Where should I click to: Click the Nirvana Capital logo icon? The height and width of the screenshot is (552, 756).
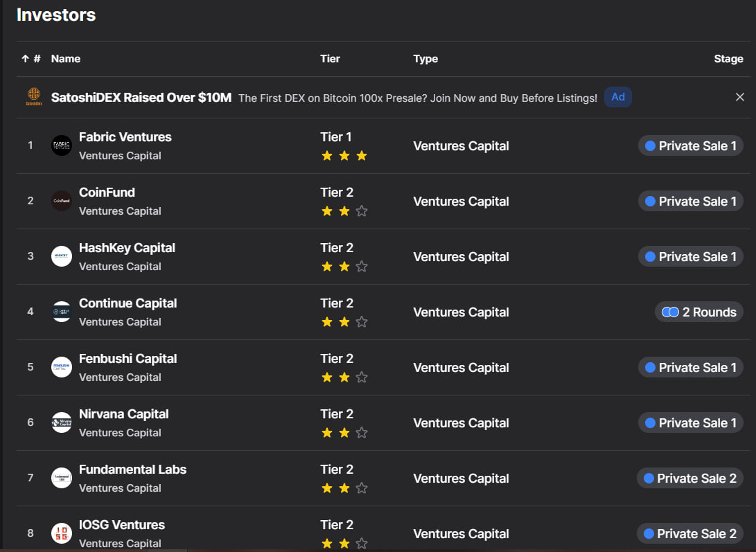click(62, 422)
